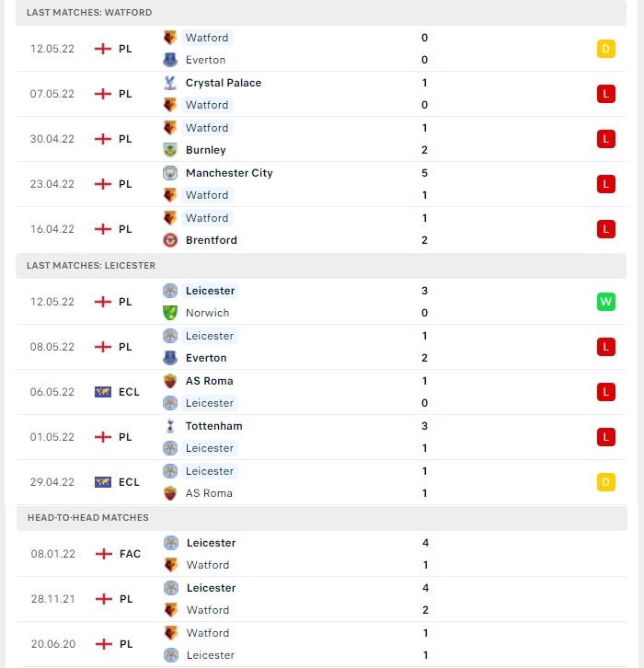Click the AS Roma crest in the 06.05.22 match
The height and width of the screenshot is (668, 644).
coord(170,381)
